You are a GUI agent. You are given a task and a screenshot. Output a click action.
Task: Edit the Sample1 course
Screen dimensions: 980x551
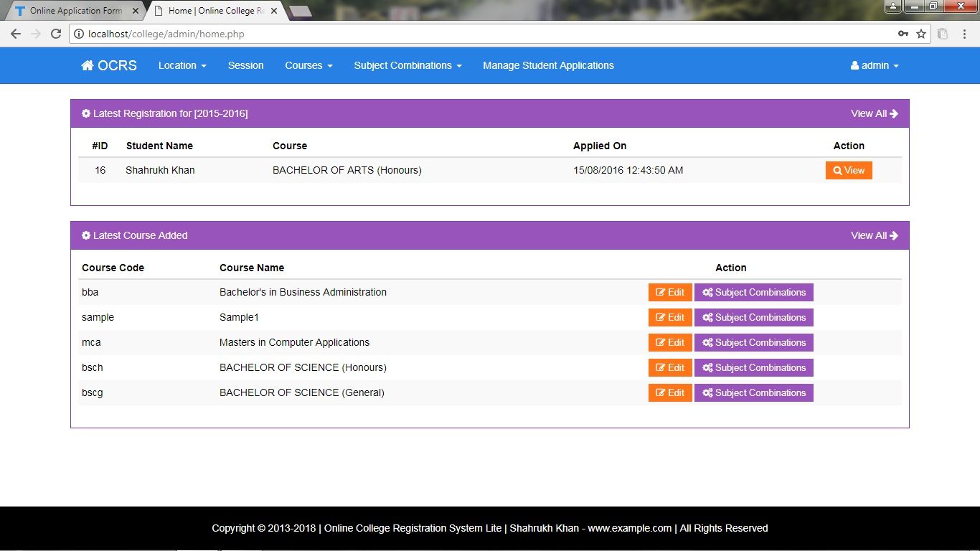tap(669, 317)
